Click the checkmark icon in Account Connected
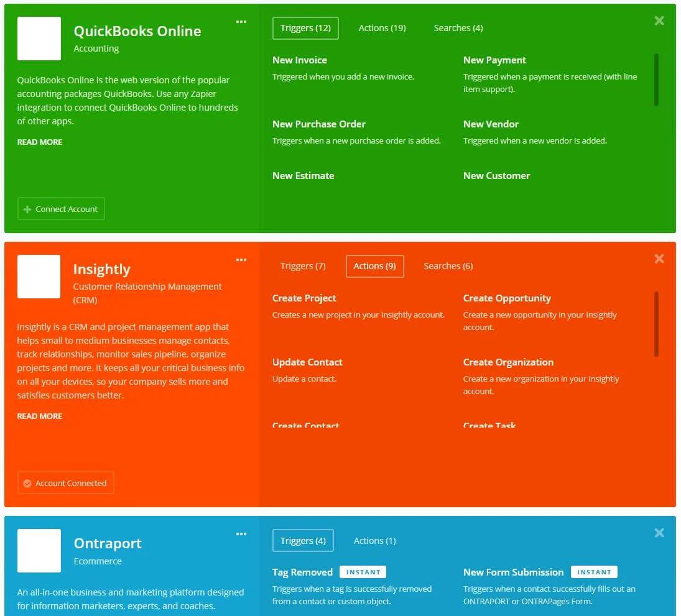The height and width of the screenshot is (616, 681). (27, 483)
